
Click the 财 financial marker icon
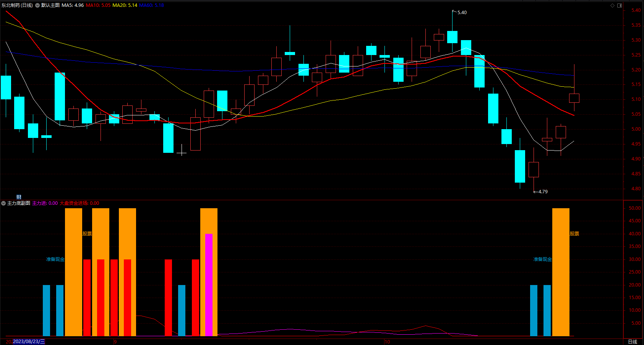pos(19,197)
